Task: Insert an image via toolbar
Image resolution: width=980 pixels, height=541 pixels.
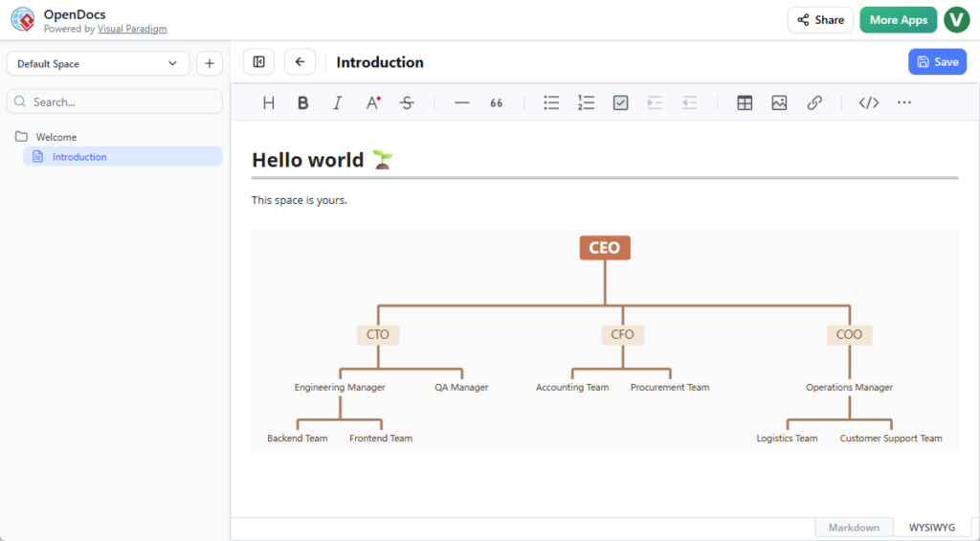Action: [779, 103]
